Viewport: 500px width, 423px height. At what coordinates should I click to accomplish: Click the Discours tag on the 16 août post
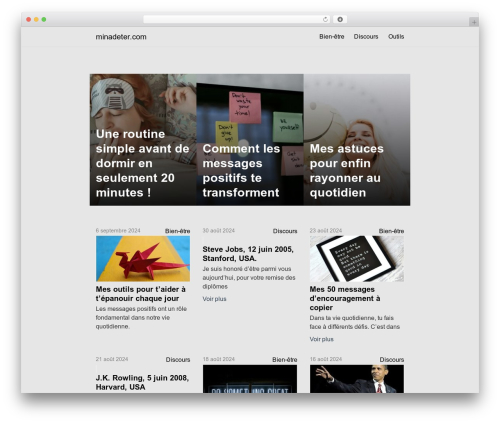[x=392, y=360]
